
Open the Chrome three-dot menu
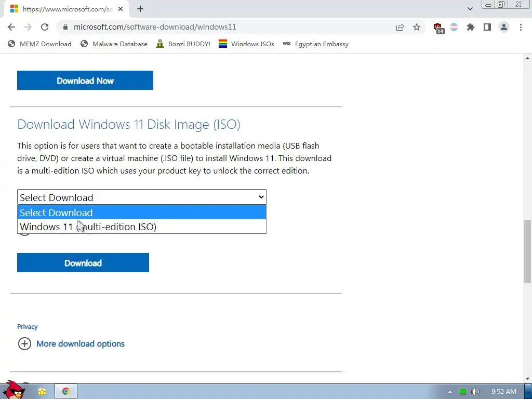click(x=521, y=27)
